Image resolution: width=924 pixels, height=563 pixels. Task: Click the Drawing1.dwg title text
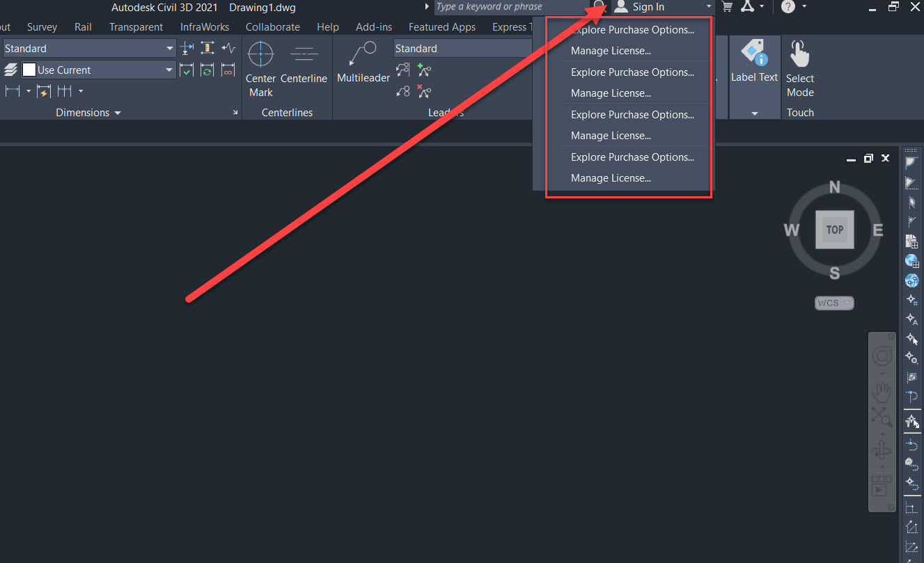263,8
